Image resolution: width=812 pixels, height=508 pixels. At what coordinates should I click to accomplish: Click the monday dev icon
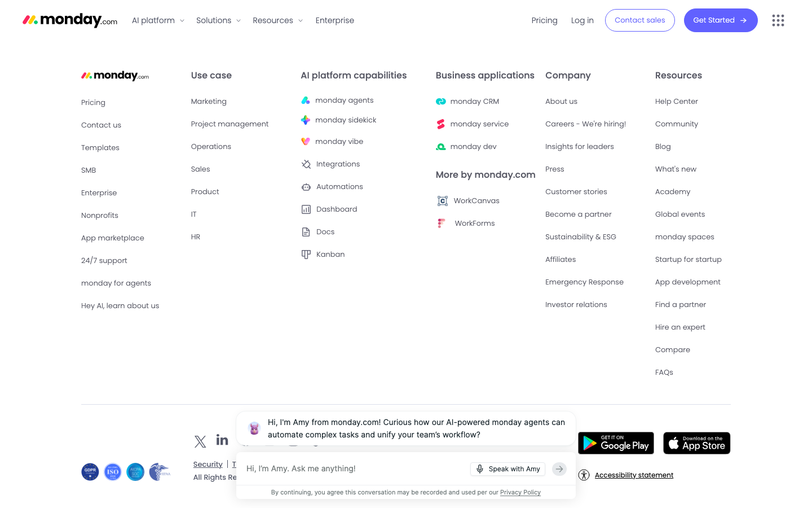441,147
